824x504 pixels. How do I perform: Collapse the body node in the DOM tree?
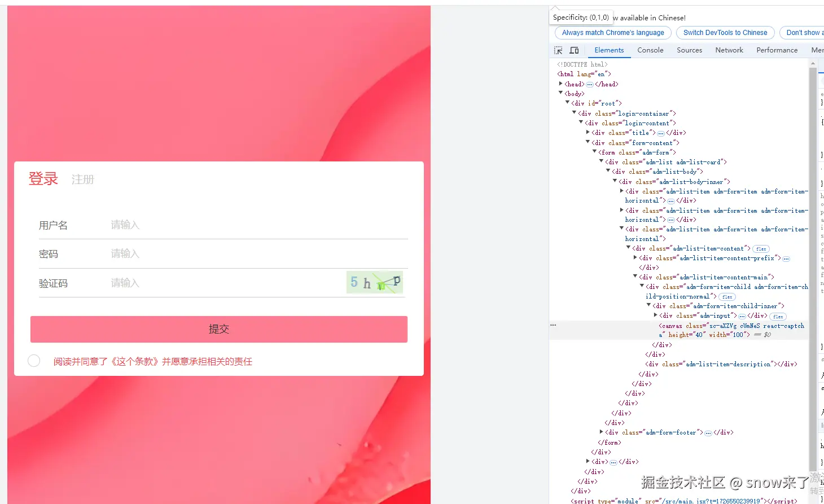(561, 93)
